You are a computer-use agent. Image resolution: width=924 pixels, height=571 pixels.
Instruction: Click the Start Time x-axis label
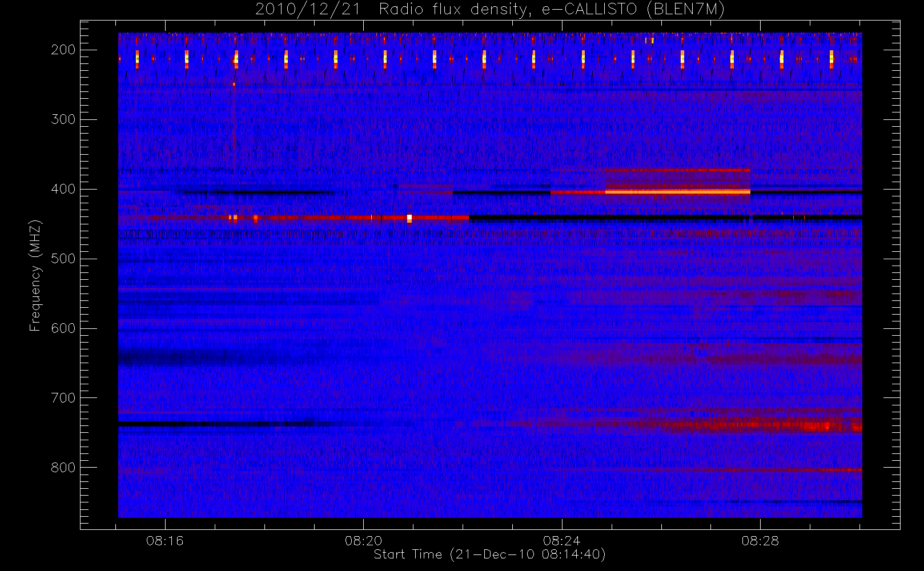tap(489, 554)
